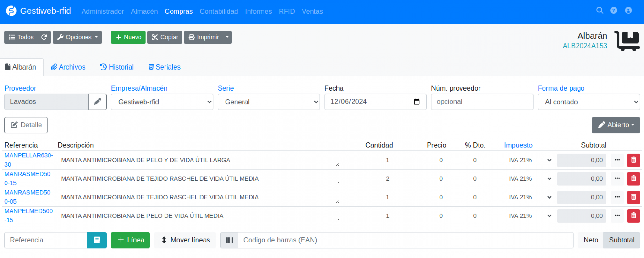Open the Opciones dropdown menu
This screenshot has height=258, width=644.
[x=77, y=37]
